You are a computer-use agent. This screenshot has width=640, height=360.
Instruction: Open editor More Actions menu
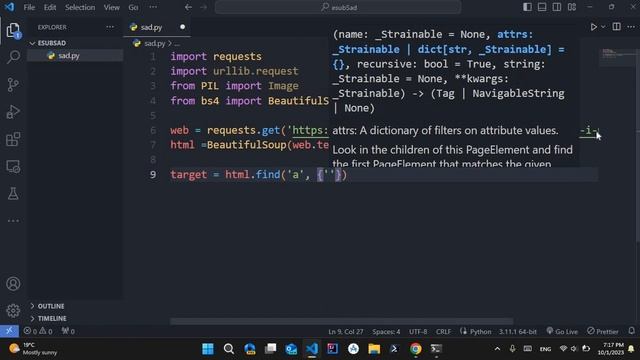[631, 27]
